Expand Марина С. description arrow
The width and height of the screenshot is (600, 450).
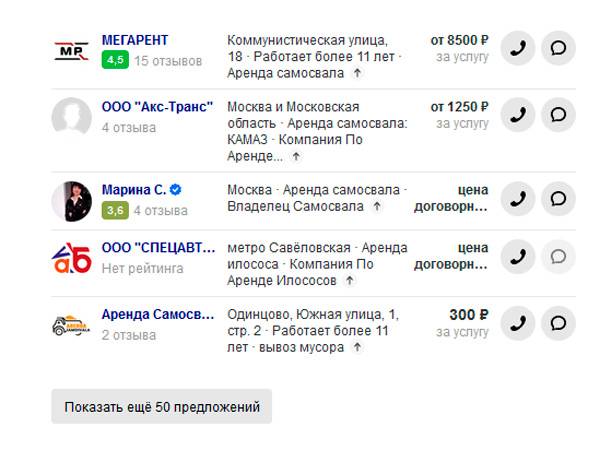click(377, 207)
